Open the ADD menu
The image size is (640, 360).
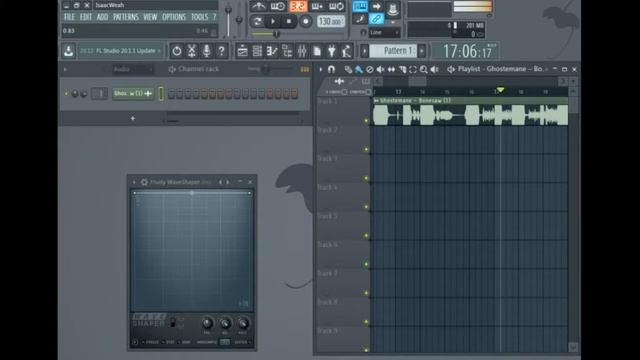click(x=102, y=17)
